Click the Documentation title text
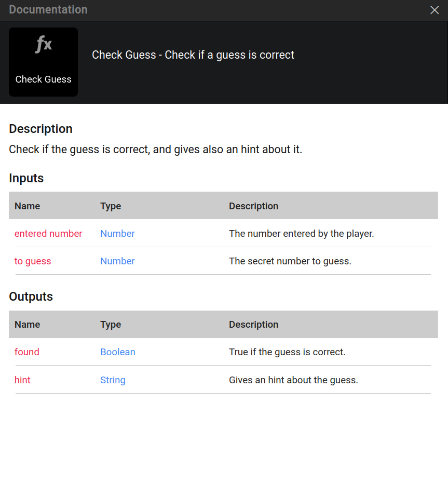Screen dimensions: 448x483 click(48, 10)
